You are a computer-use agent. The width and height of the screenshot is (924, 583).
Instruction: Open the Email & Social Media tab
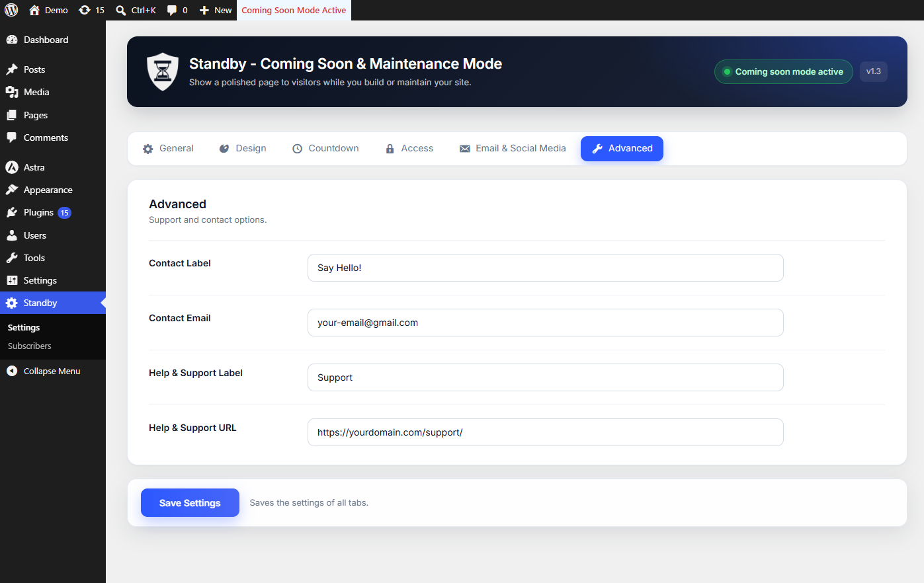(513, 148)
